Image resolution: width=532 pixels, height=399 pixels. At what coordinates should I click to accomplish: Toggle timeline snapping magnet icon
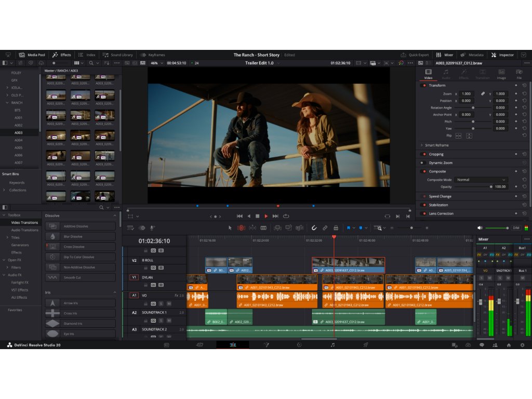point(314,228)
